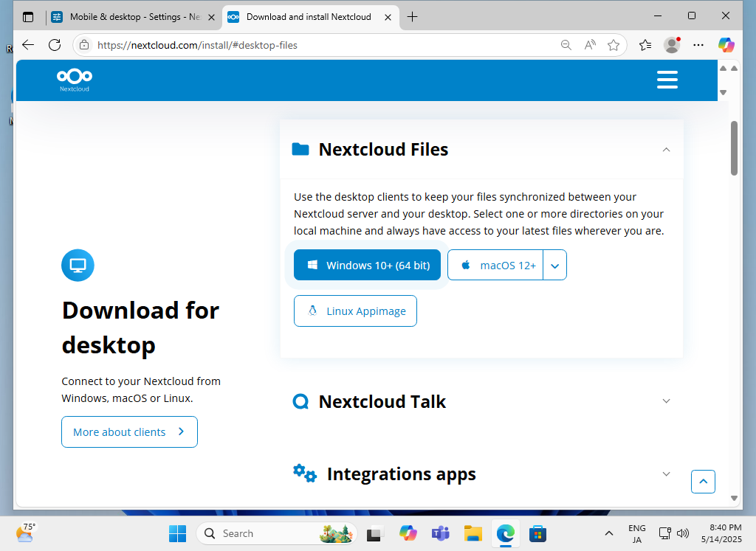Open ENG JA input language switcher
The image size is (756, 551).
pos(637,533)
